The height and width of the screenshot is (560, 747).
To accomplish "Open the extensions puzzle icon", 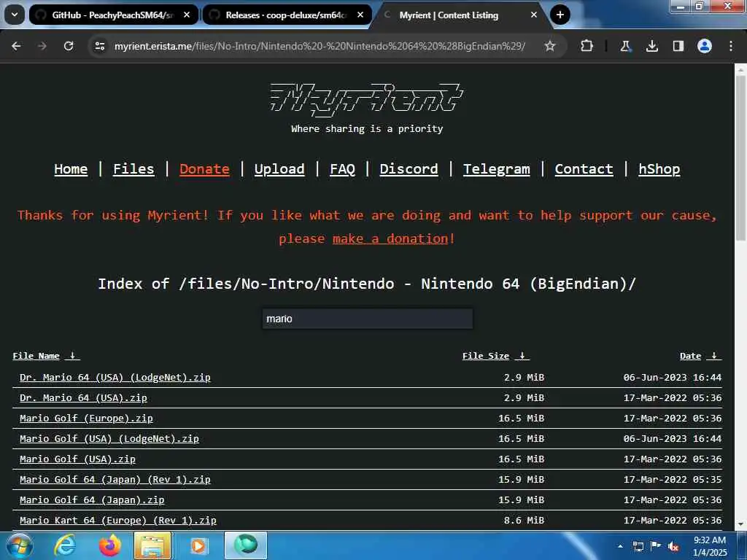I will 587,46.
